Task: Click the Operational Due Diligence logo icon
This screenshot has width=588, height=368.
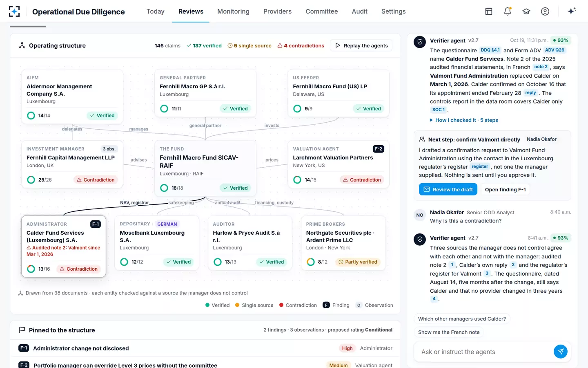Action: tap(14, 11)
